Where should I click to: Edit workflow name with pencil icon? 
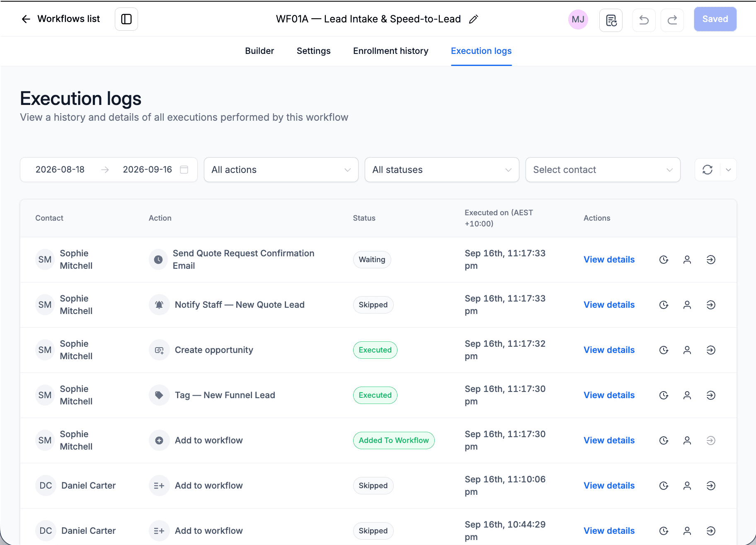(x=473, y=19)
